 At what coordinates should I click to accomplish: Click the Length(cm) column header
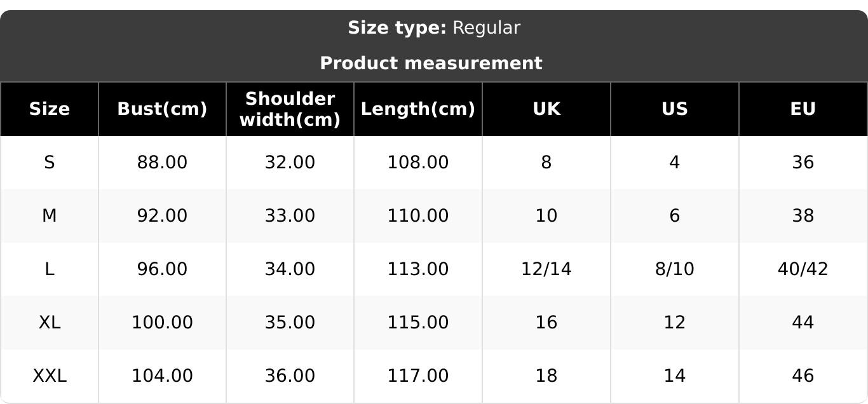pos(418,109)
